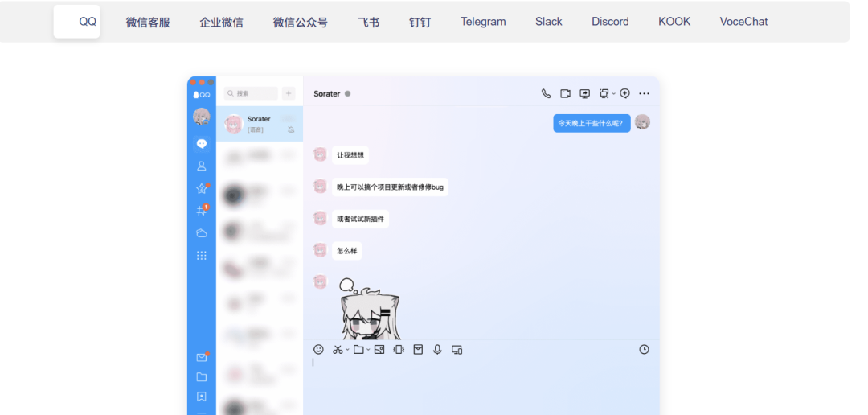The height and width of the screenshot is (415, 868).
Task: Select the 钉钉 tab
Action: click(420, 23)
